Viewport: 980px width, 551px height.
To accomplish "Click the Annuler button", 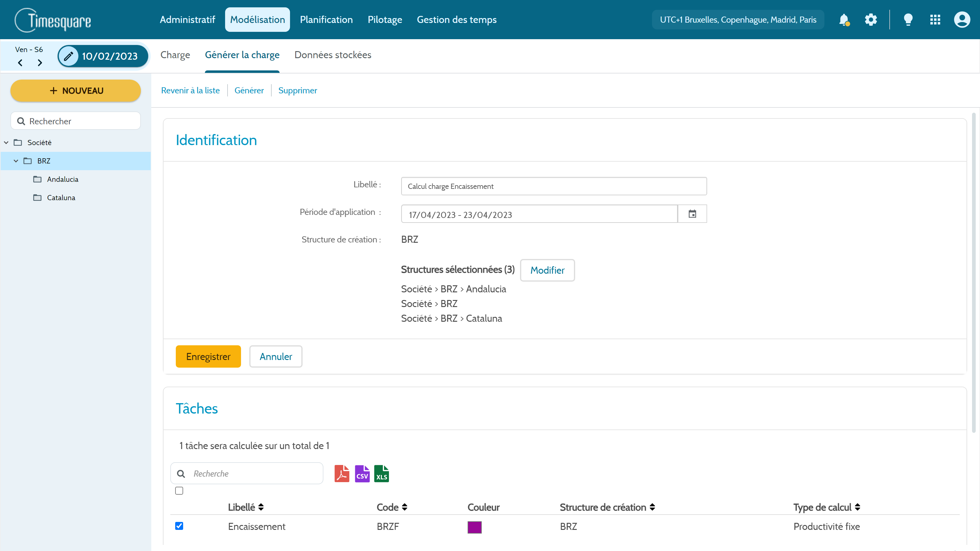I will (x=275, y=357).
